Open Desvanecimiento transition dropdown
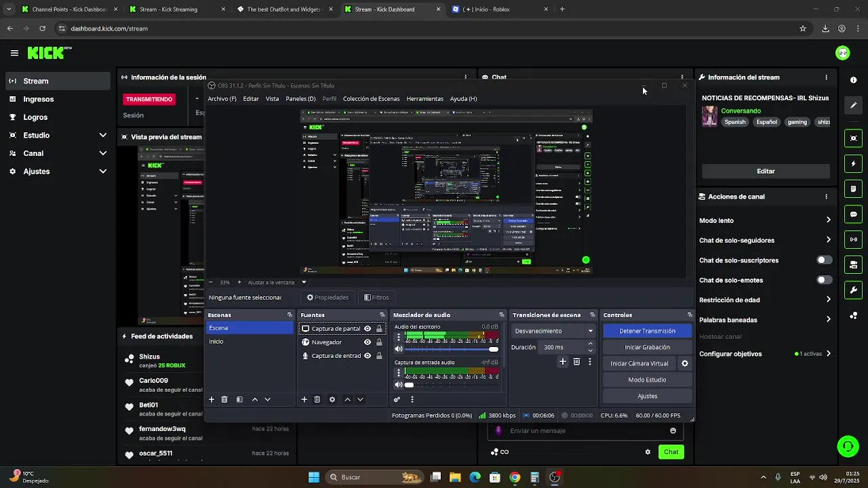This screenshot has height=488, width=868. pyautogui.click(x=553, y=331)
